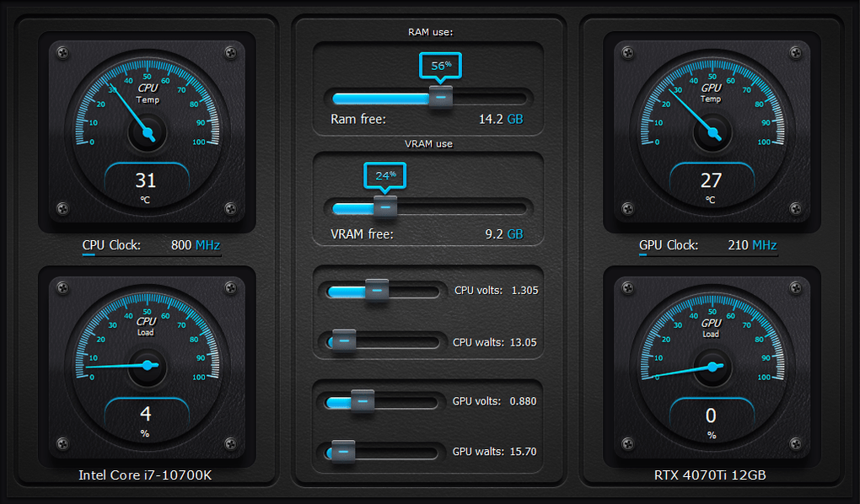Click the CPU volts slider handle
Screen dimensions: 860x504
pos(377,290)
